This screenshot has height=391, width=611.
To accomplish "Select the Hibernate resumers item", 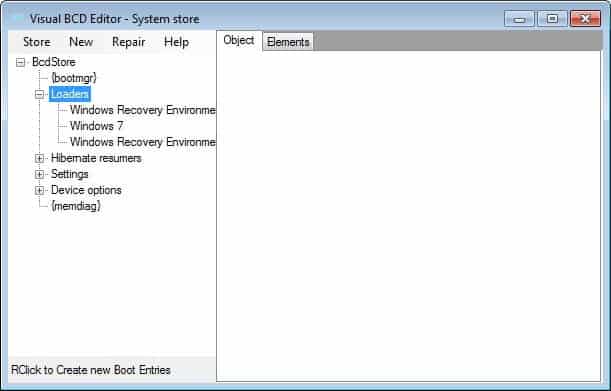I will (96, 158).
